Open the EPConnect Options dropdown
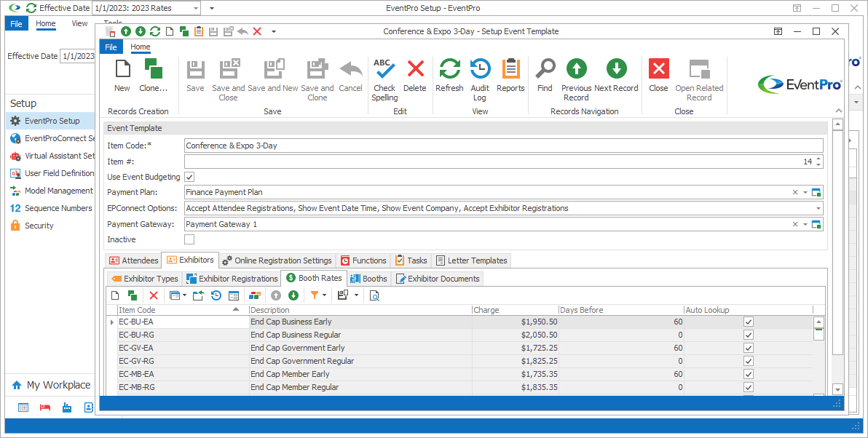Viewport: 868px width, 438px height. (818, 209)
